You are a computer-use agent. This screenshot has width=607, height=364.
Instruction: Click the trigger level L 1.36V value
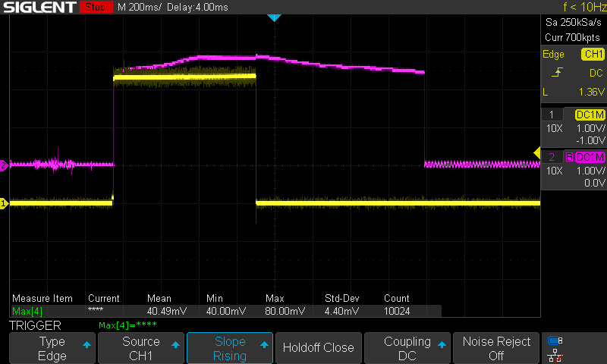[x=592, y=92]
